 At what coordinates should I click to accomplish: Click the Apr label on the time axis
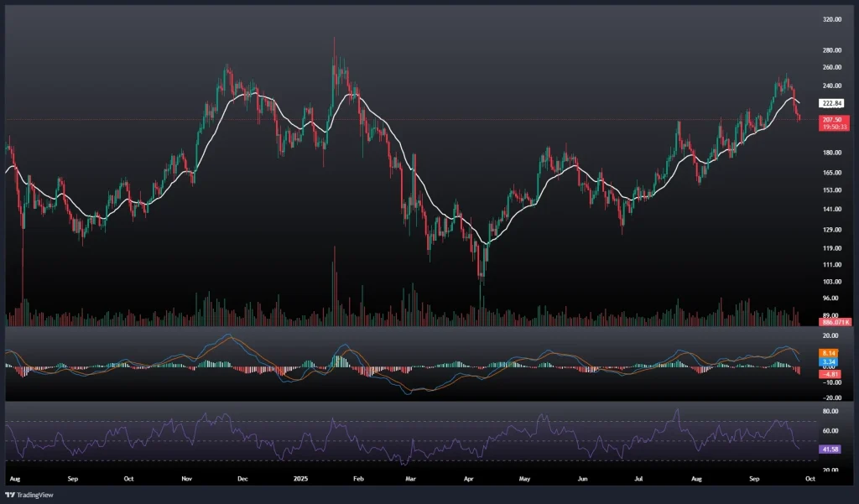click(468, 478)
